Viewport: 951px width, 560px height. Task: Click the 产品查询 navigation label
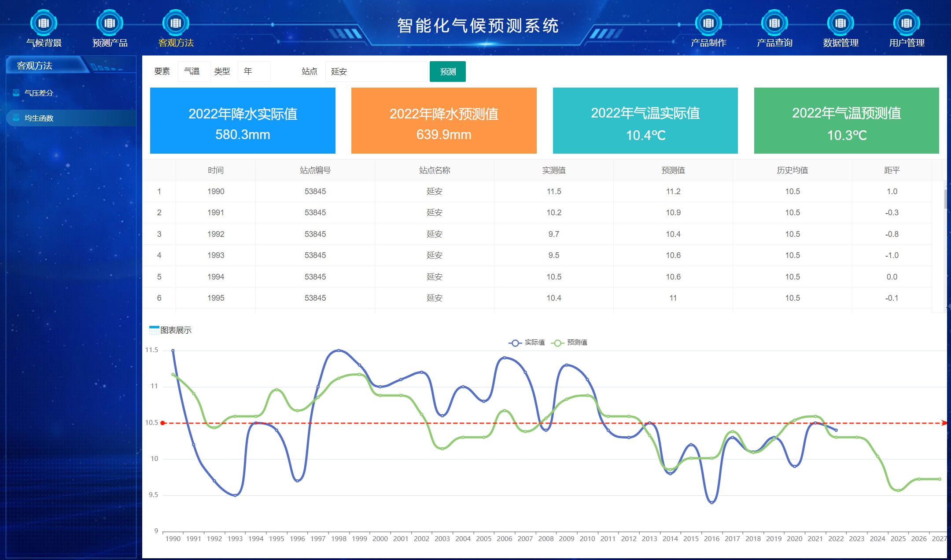[x=774, y=43]
